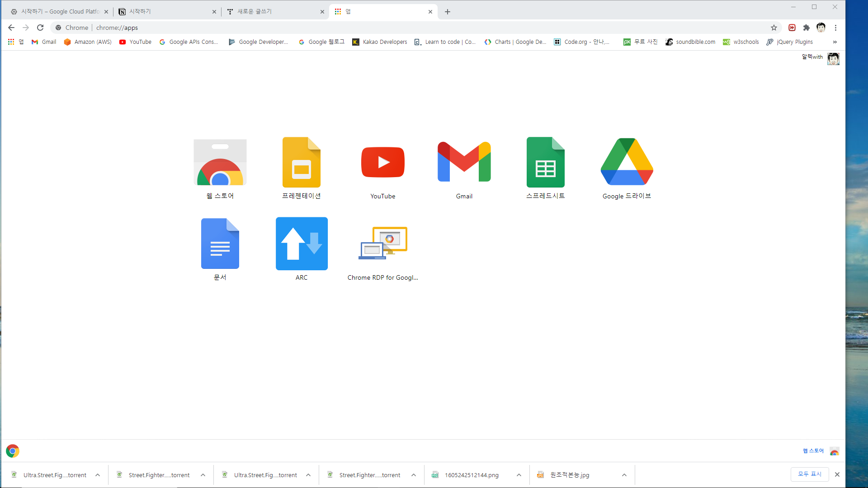Open the Kakao Developers bookmark
The width and height of the screenshot is (868, 488).
click(380, 42)
